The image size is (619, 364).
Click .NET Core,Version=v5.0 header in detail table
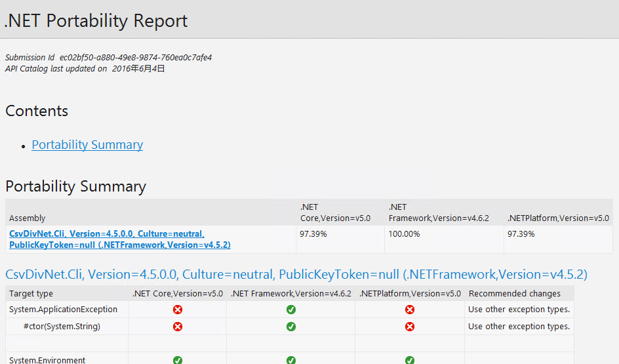tap(178, 294)
